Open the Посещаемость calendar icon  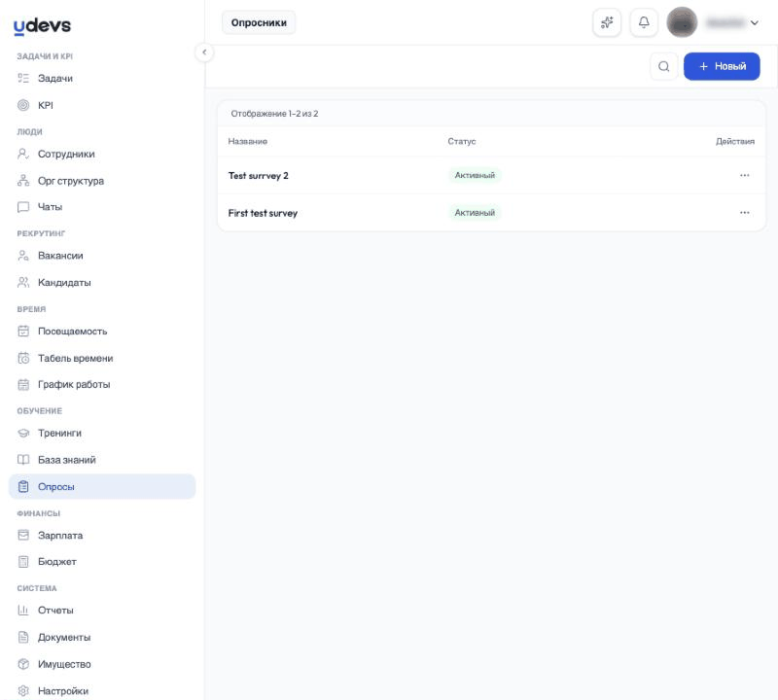(23, 331)
